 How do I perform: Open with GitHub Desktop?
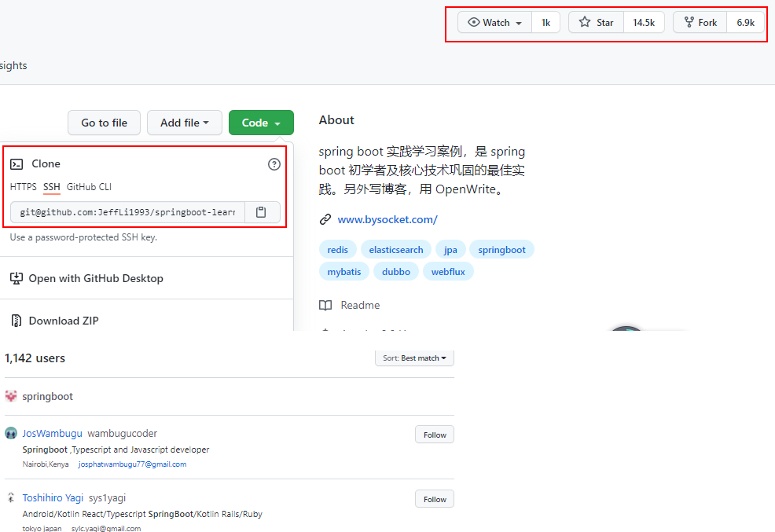tap(95, 278)
